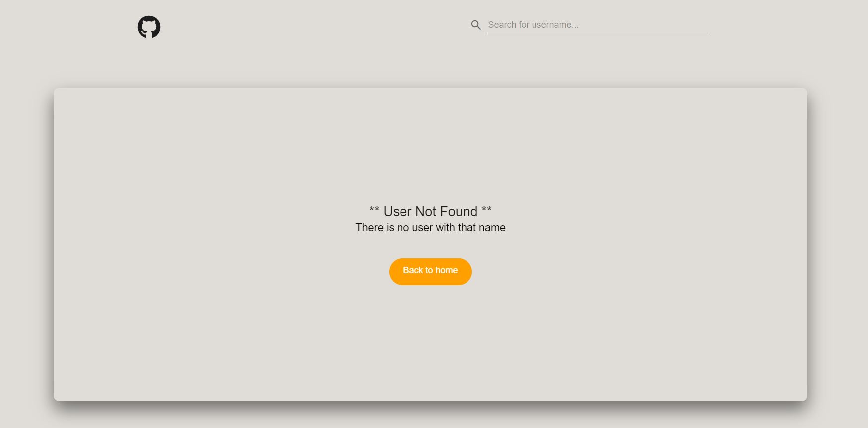This screenshot has width=868, height=428.
Task: Click the Search for username placeholder text
Action: (x=534, y=25)
